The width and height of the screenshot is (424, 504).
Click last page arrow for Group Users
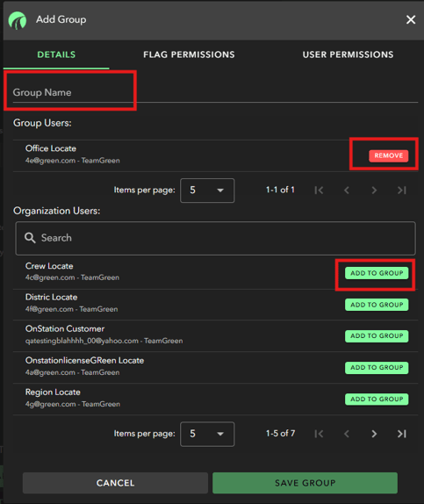tap(402, 191)
